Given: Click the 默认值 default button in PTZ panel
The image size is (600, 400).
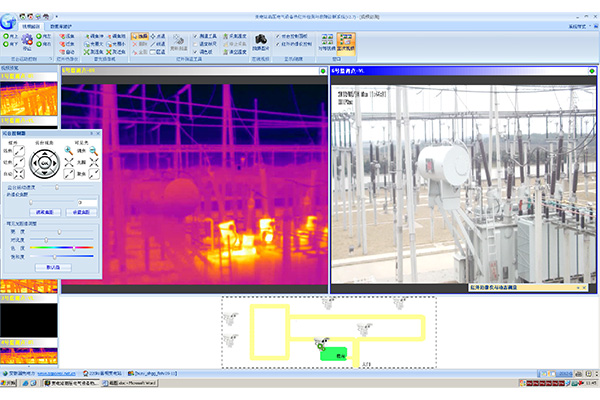Looking at the screenshot, I should click(x=52, y=267).
